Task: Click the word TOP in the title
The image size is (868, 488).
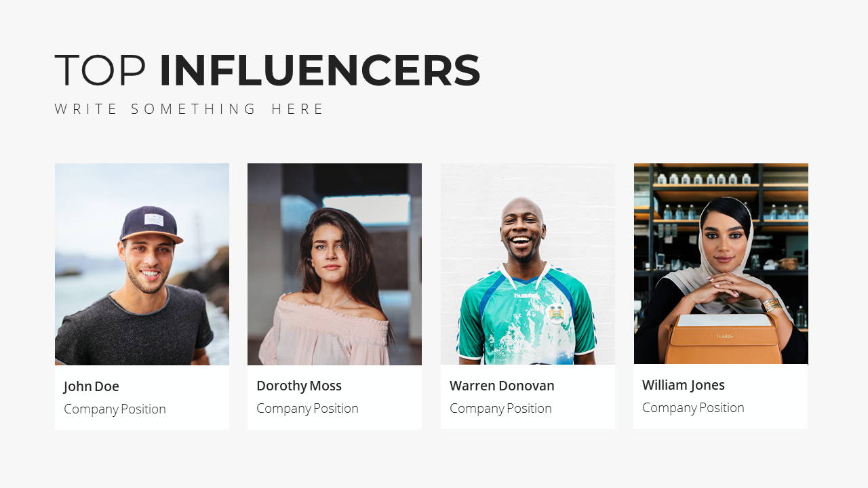Action: (x=100, y=70)
